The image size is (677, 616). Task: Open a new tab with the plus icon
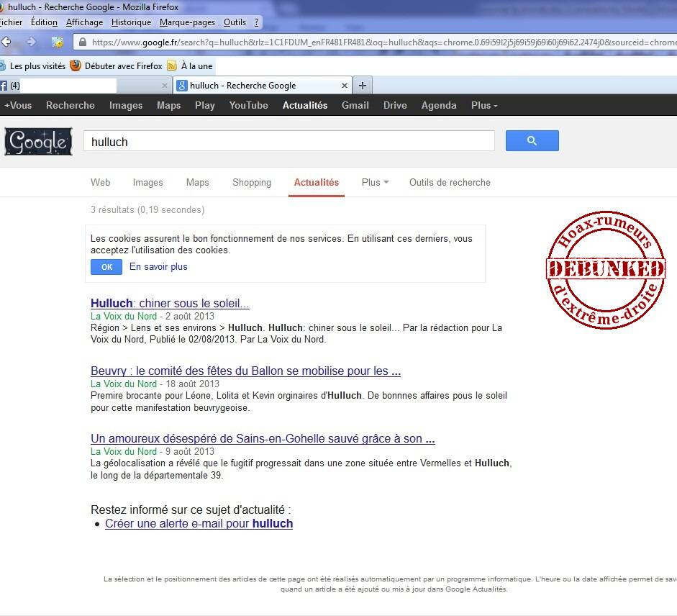[363, 86]
